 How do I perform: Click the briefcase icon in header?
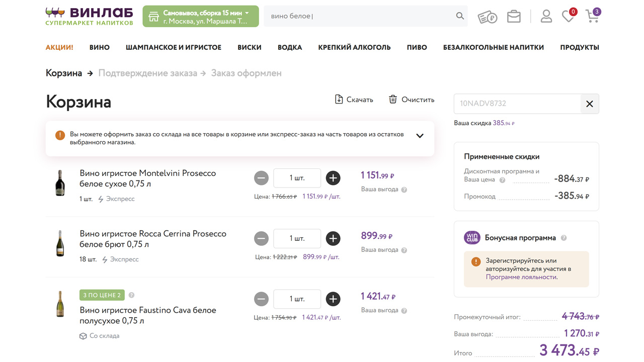tap(514, 16)
